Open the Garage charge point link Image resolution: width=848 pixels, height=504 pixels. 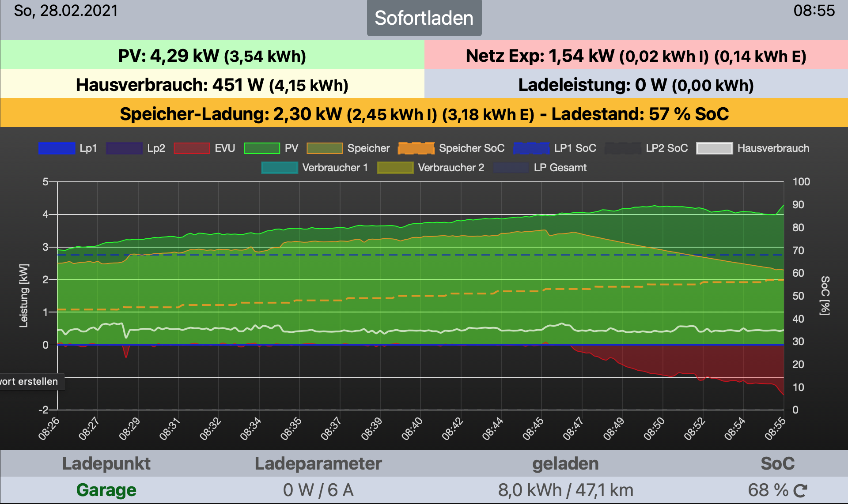106,490
